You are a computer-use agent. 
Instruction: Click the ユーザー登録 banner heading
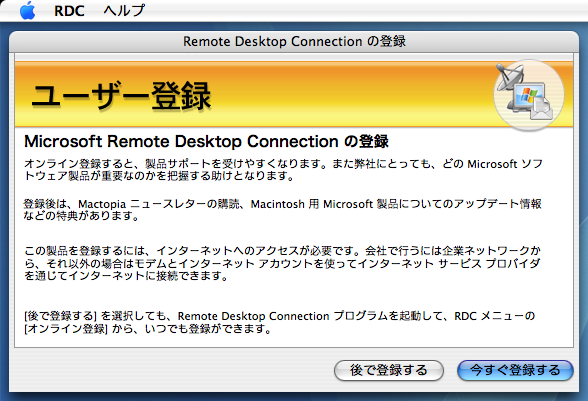(x=121, y=96)
